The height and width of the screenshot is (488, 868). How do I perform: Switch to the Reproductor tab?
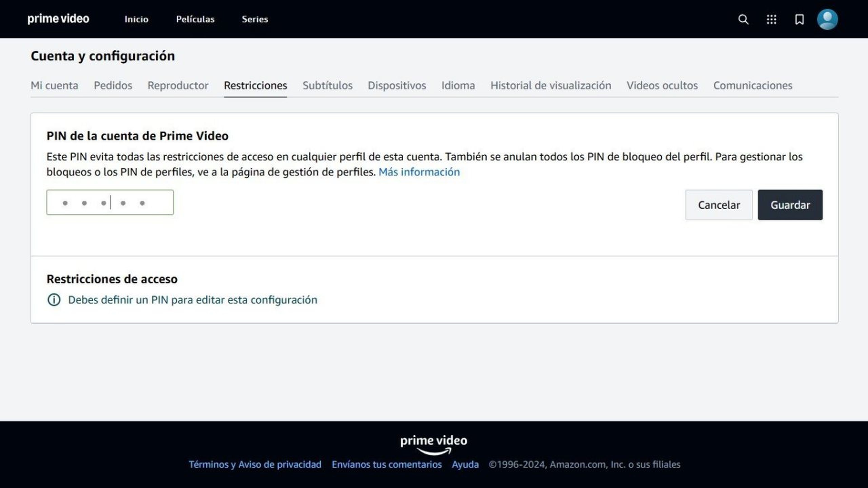click(178, 86)
